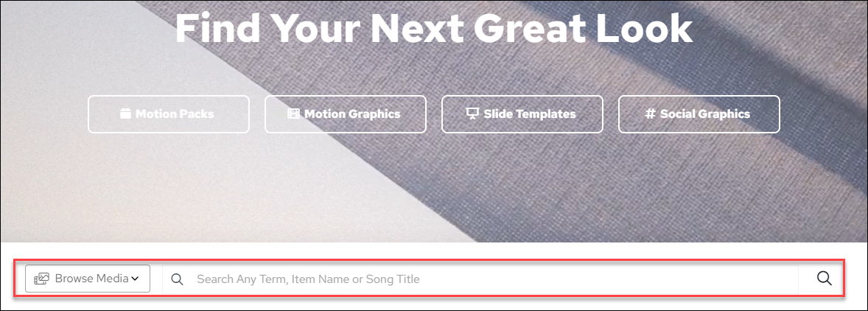Click the hashtag icon on Social Graphics

coord(650,114)
